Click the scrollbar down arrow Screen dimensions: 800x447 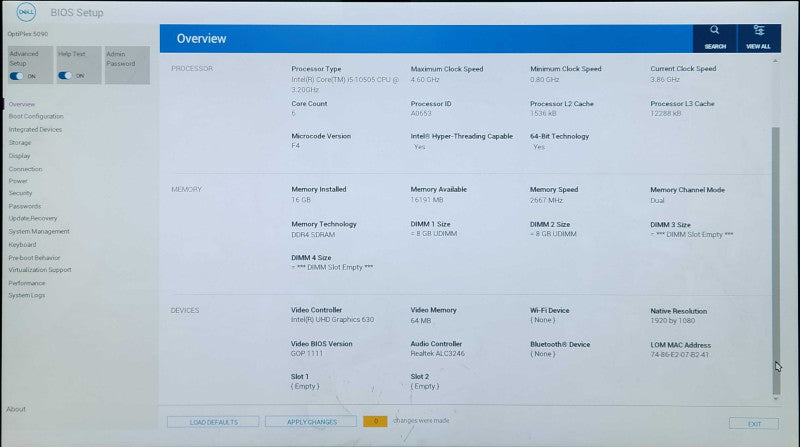(x=776, y=399)
